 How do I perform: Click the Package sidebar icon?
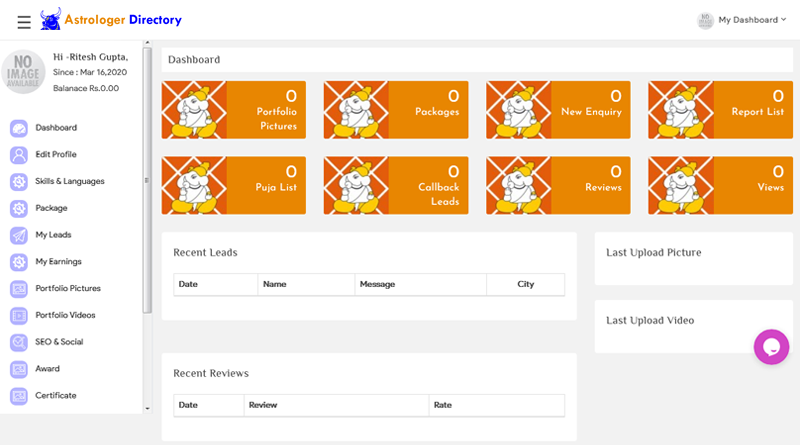tap(18, 208)
